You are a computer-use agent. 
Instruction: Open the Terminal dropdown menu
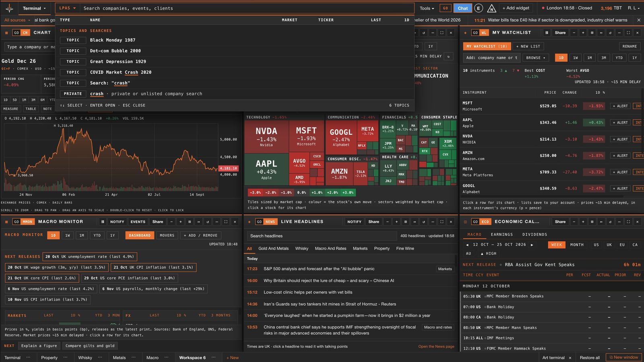coord(34,8)
